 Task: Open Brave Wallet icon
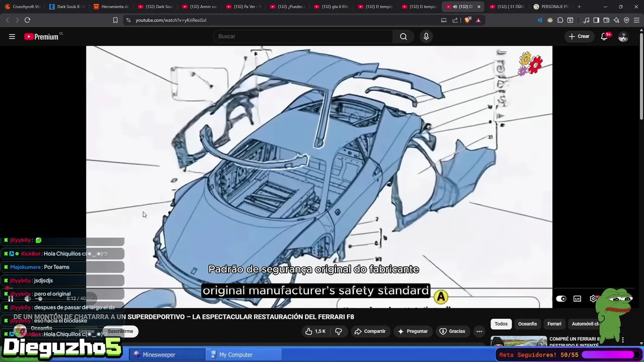[x=606, y=20]
